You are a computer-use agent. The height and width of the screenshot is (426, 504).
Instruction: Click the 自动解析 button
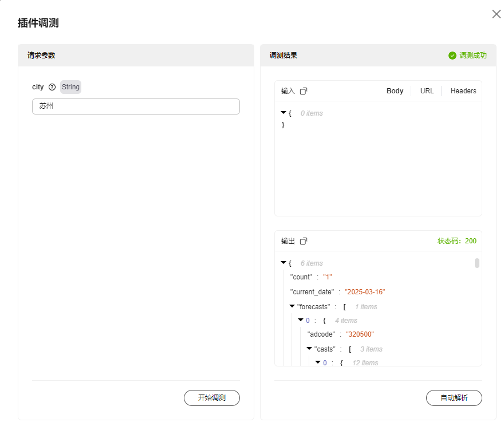tap(454, 398)
